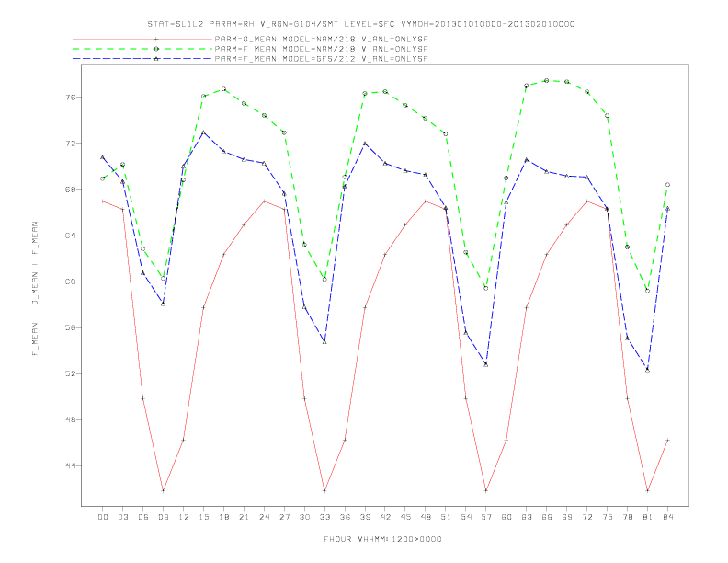Screen dimensions: 728x563
Task: Click the x-axis tick label 09
Action: [164, 517]
